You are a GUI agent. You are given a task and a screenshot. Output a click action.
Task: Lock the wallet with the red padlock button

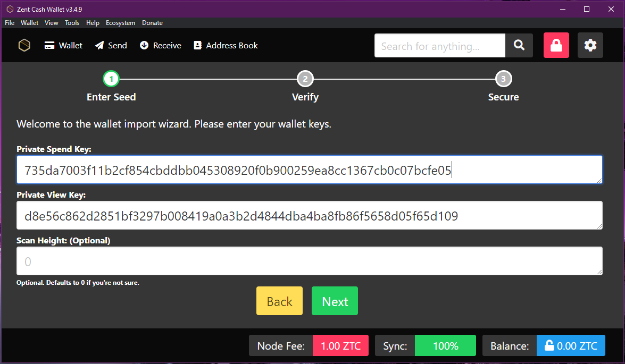556,45
